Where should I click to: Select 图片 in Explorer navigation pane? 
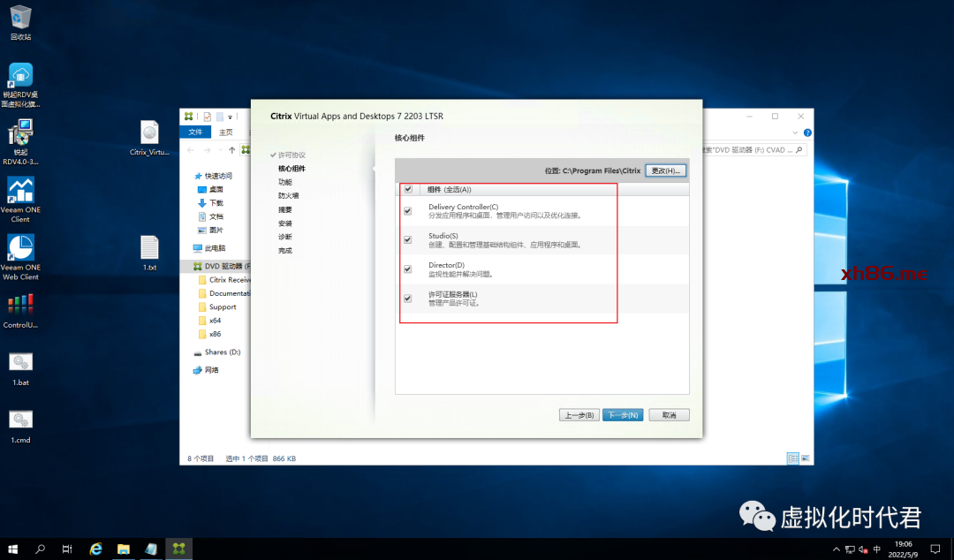(216, 230)
